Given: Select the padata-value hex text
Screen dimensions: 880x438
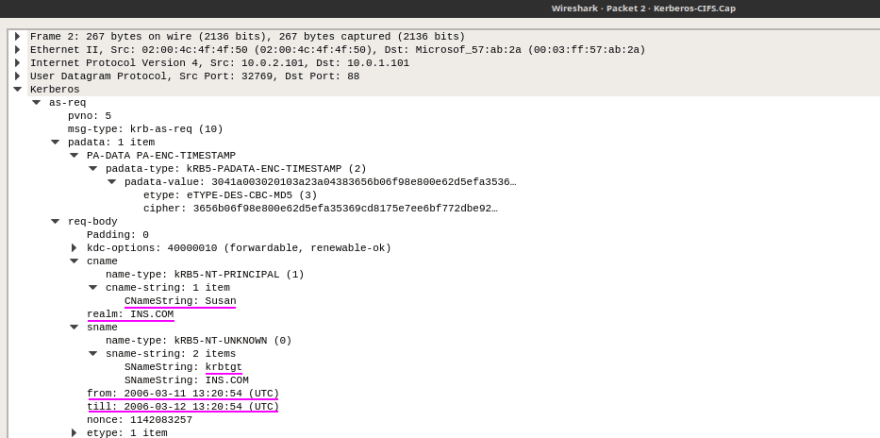Looking at the screenshot, I should coord(364,182).
